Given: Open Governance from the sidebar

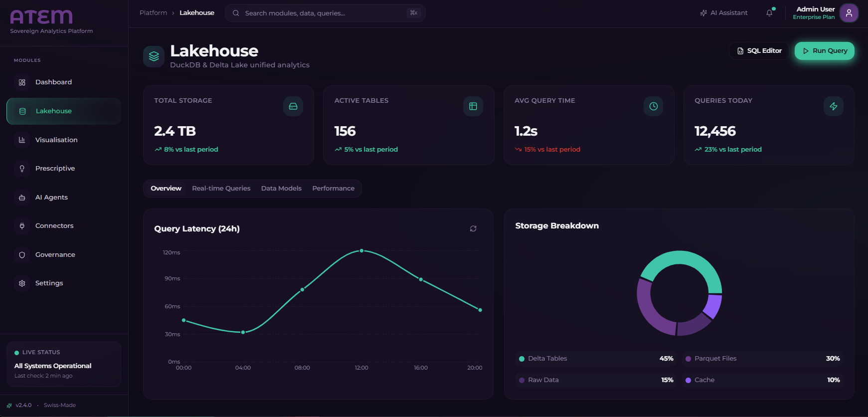Looking at the screenshot, I should (55, 255).
